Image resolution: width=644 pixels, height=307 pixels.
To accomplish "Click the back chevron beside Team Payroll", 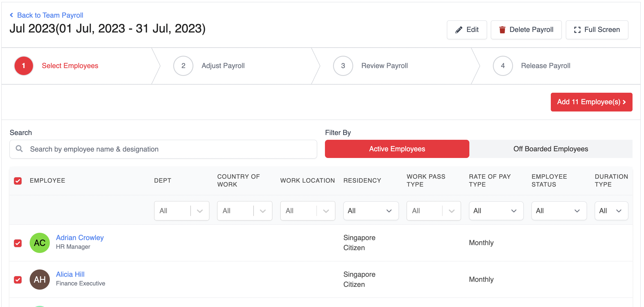I will click(11, 15).
